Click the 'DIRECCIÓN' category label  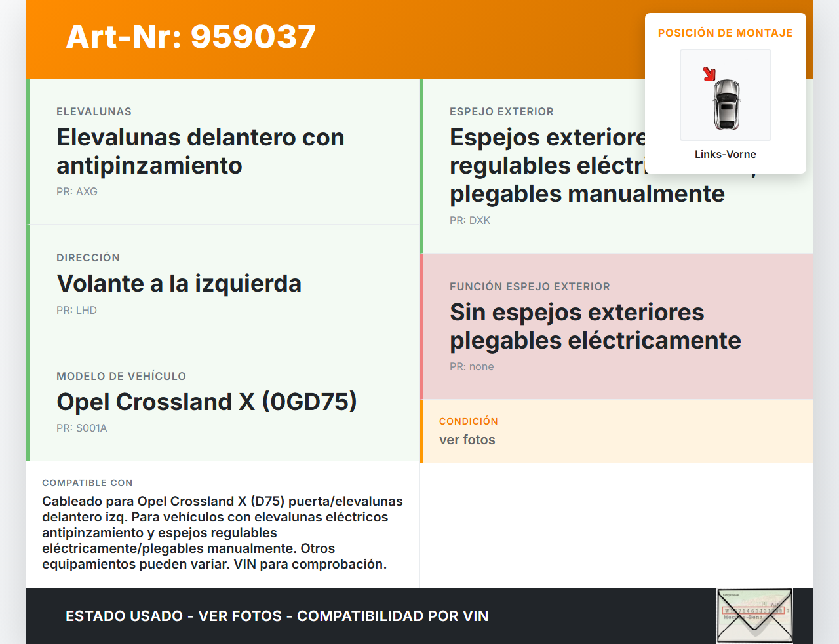pyautogui.click(x=88, y=258)
